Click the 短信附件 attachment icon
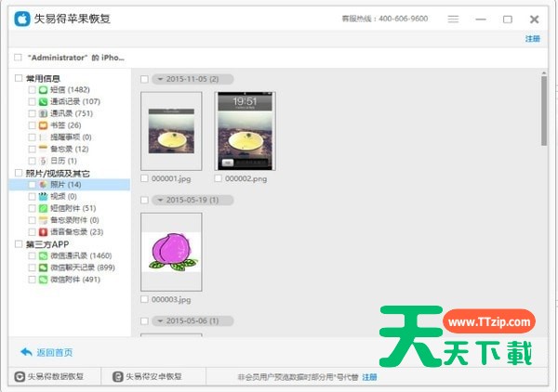558x392 pixels. coord(44,208)
